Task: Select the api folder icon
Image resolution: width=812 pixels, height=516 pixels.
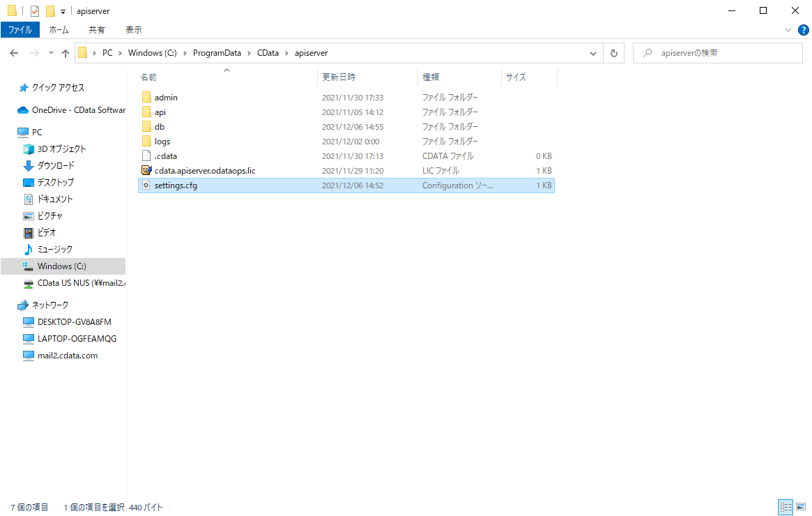Action: pyautogui.click(x=146, y=112)
